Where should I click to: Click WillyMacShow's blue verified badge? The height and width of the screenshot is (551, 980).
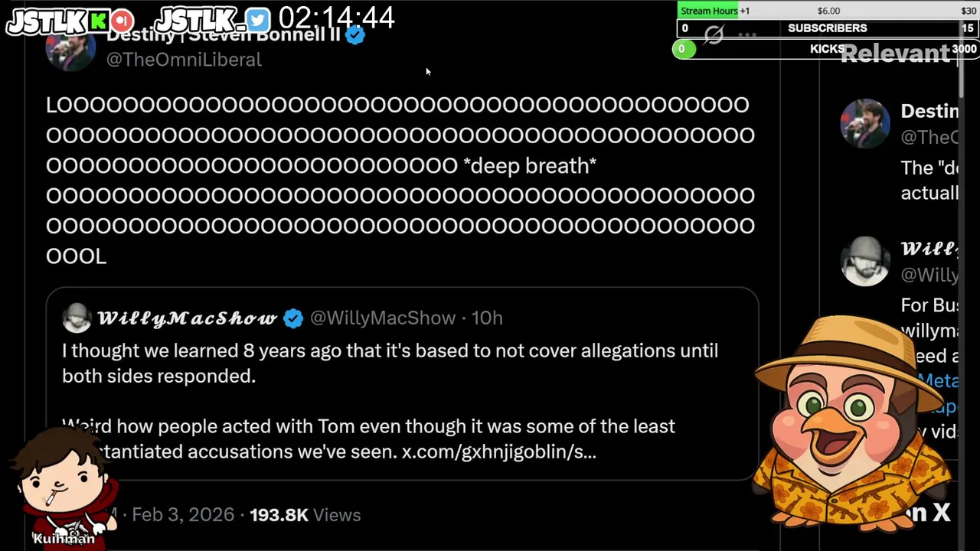coord(293,318)
